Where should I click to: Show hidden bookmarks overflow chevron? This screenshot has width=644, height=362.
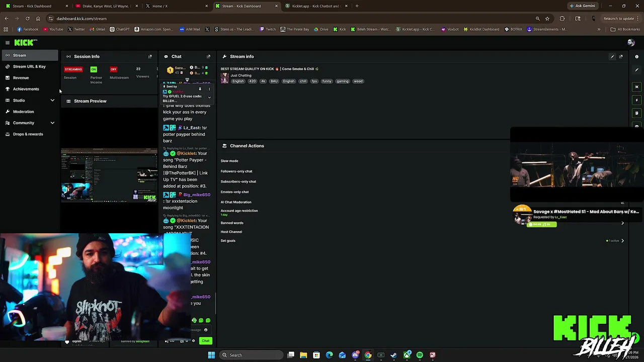coord(599,29)
